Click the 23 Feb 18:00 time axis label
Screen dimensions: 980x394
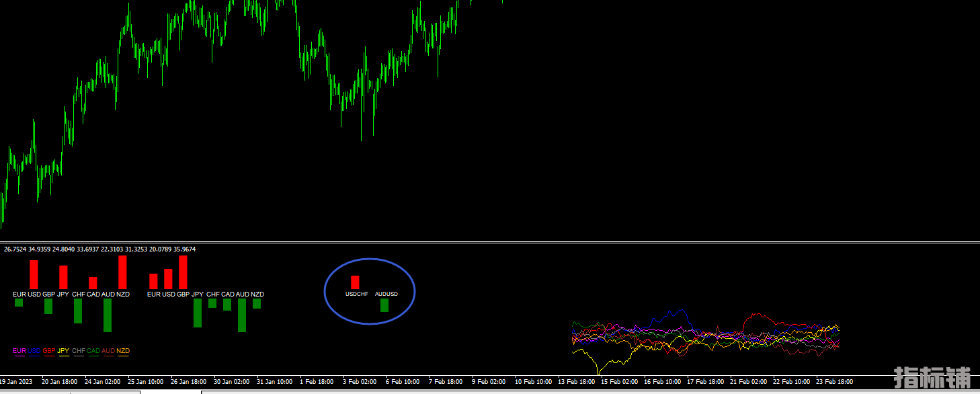[x=834, y=382]
